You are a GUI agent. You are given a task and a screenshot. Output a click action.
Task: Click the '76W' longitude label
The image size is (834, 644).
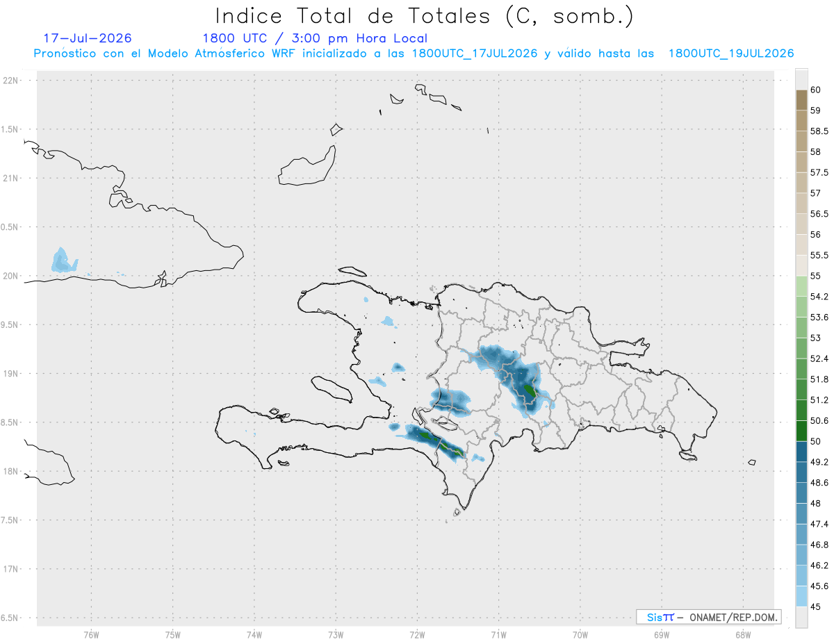click(91, 634)
